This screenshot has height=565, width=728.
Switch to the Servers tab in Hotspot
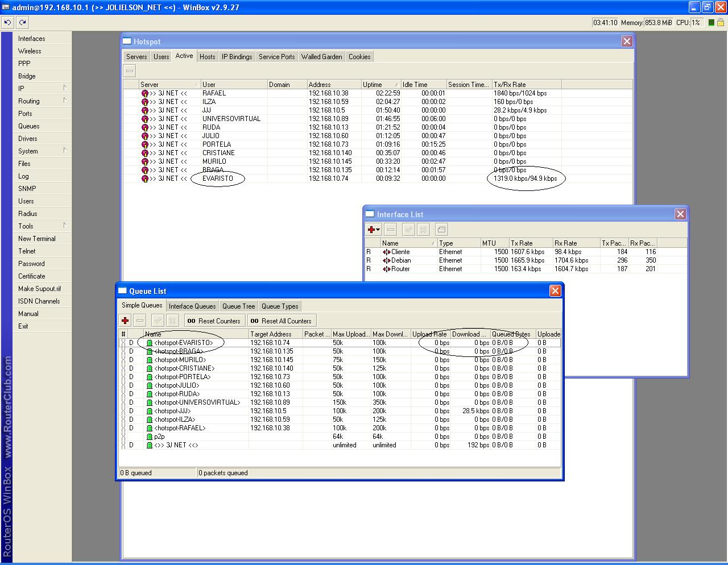tap(136, 57)
